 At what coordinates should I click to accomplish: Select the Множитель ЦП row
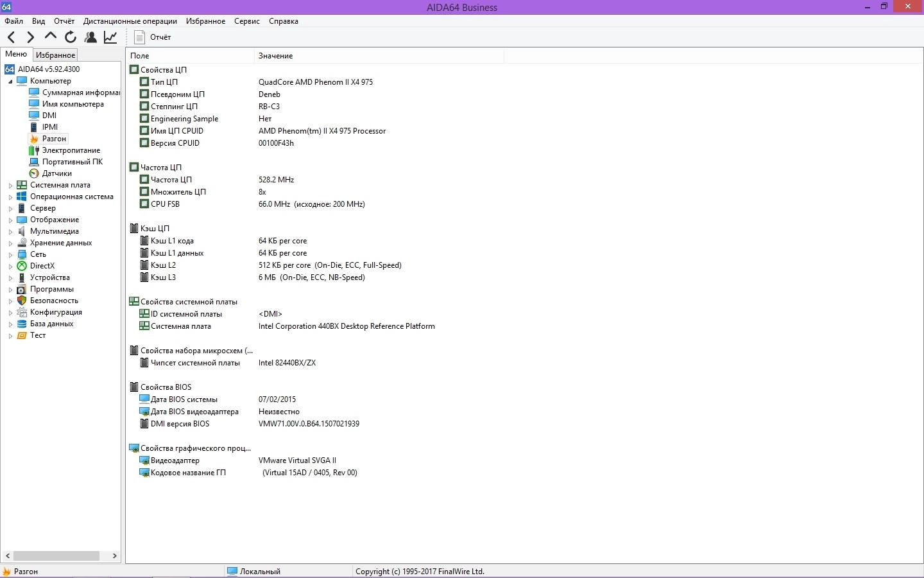pos(315,192)
